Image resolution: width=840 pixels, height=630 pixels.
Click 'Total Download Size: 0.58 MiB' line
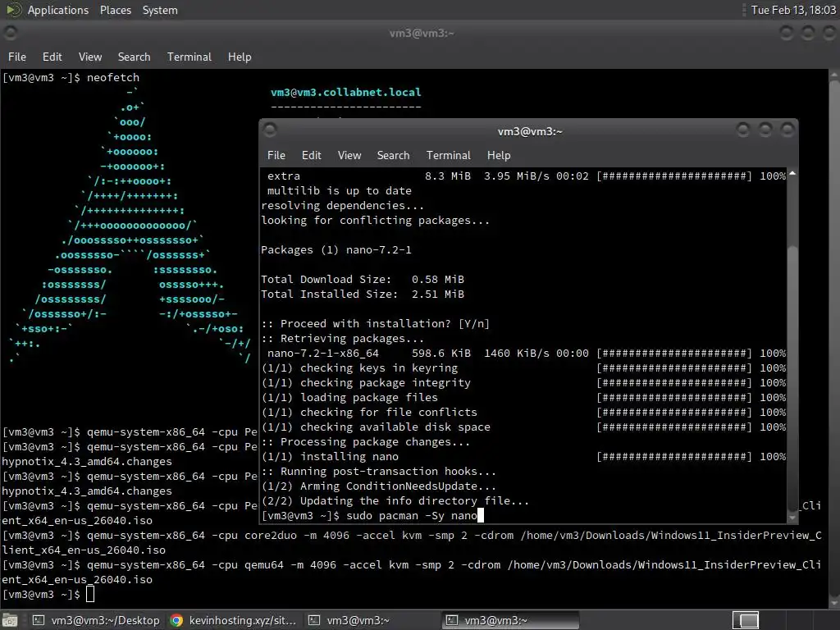(x=362, y=279)
